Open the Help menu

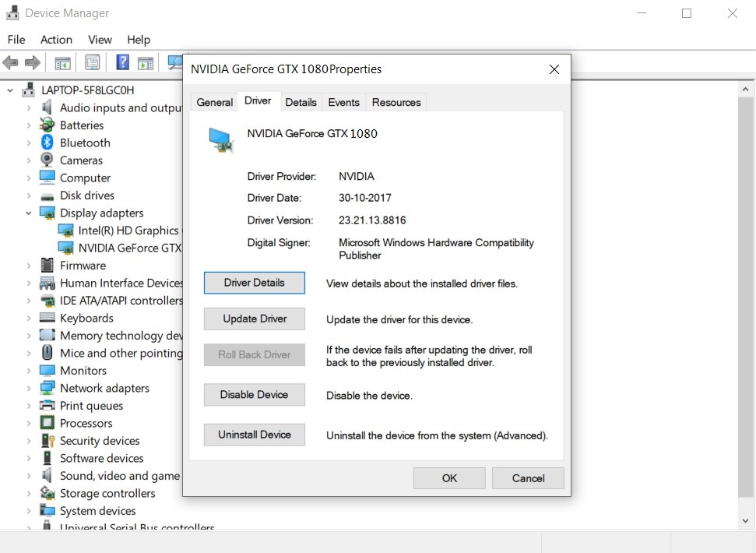pos(139,40)
